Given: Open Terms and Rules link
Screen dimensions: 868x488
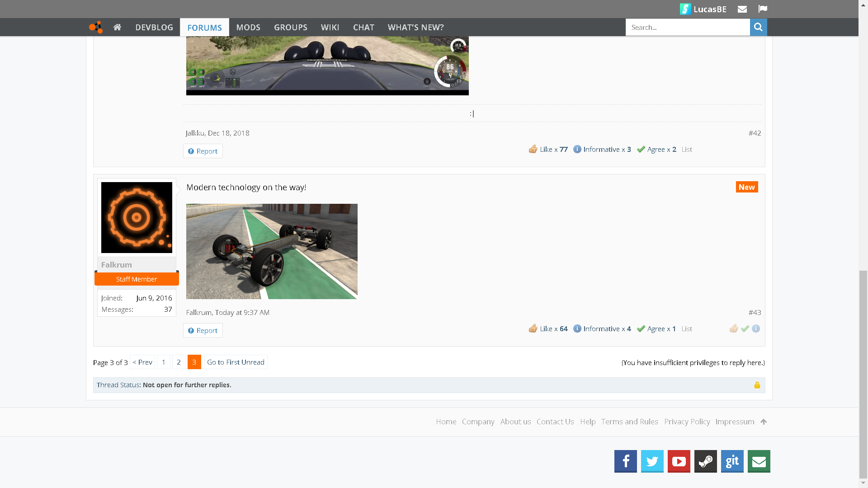Looking at the screenshot, I should point(629,422).
